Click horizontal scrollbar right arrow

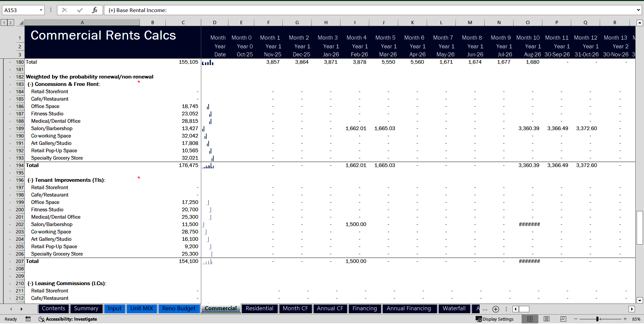point(632,309)
